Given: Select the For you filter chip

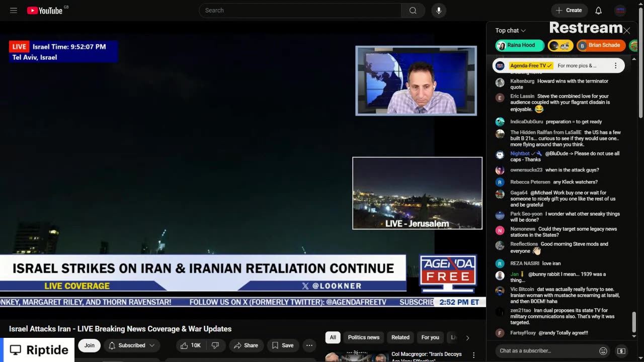Looking at the screenshot, I should pos(430,337).
